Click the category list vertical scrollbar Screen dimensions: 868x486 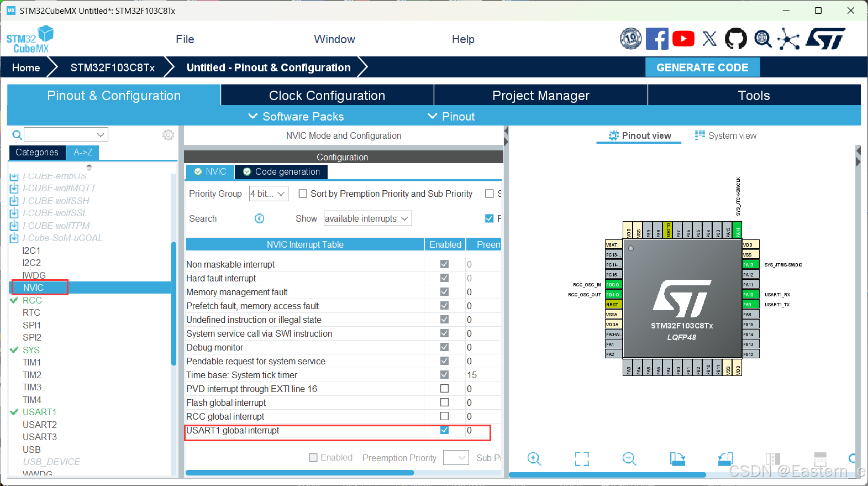point(173,304)
